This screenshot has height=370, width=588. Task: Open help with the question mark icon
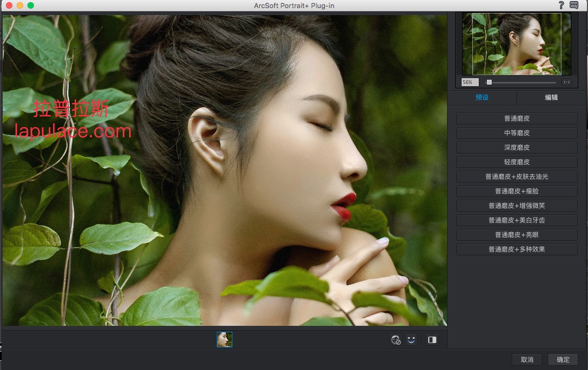coord(561,5)
